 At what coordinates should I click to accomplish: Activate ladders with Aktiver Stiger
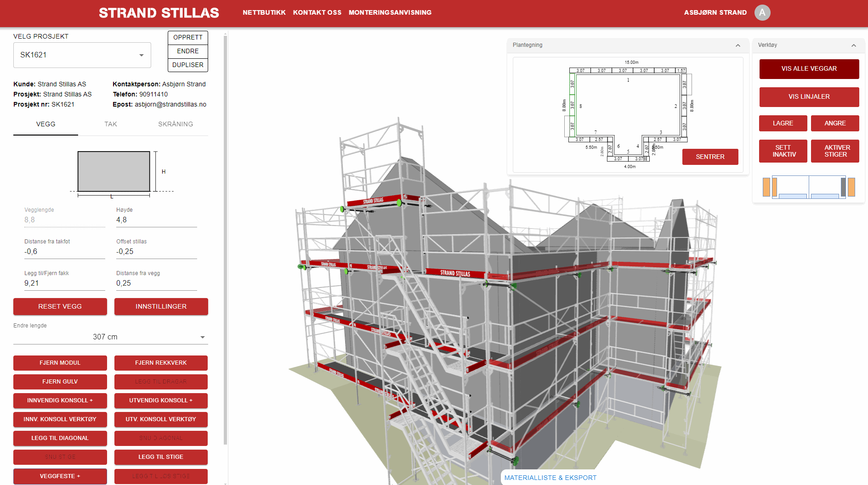click(835, 151)
